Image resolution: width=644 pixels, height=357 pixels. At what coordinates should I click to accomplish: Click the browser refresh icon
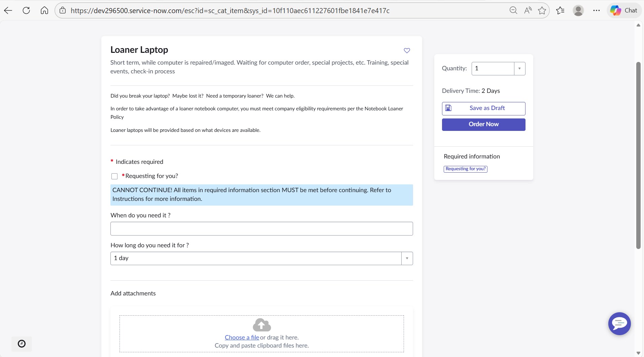coord(26,10)
